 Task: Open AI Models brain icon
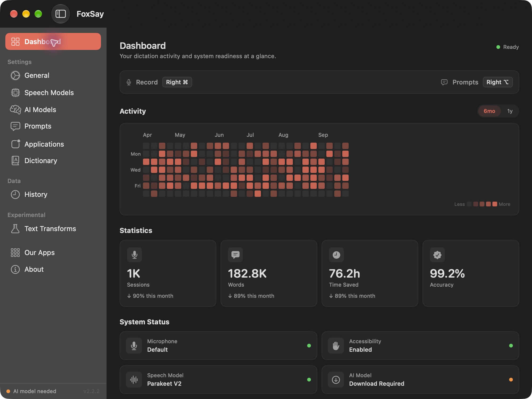[x=15, y=110]
